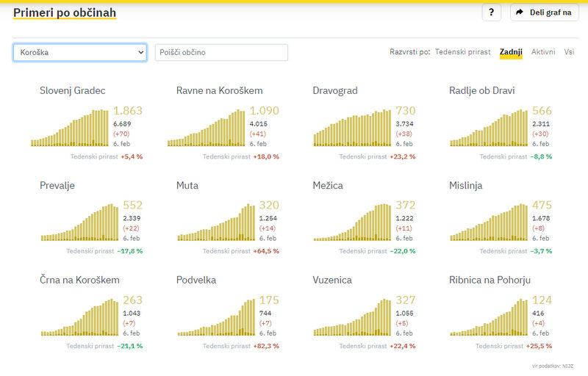Click the Mežica bar chart
Viewport: 588px width, 376px height.
pos(353,223)
